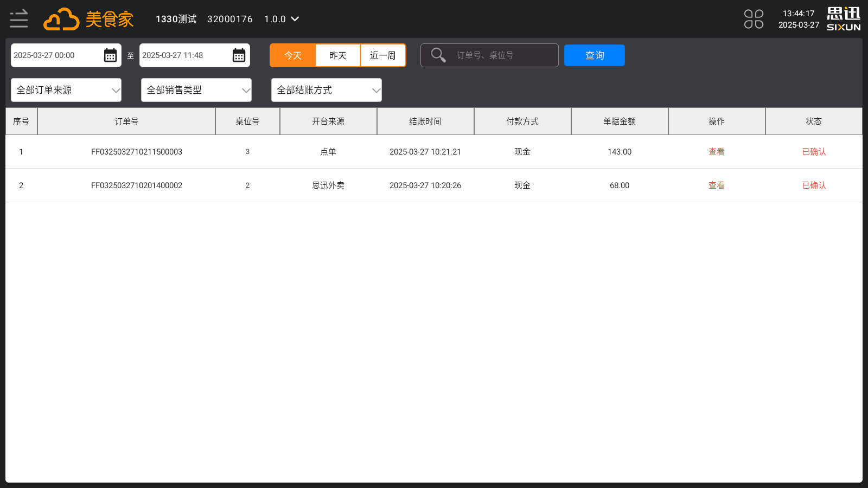
Task: Click the SIXUN brand logo
Action: click(x=844, y=19)
